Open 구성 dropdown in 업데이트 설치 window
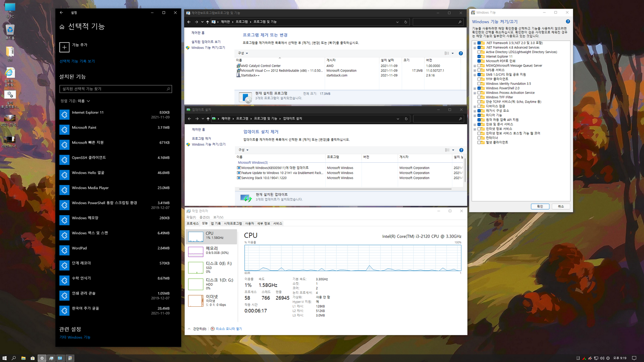Screen dimensions: 644x362 pos(243,150)
